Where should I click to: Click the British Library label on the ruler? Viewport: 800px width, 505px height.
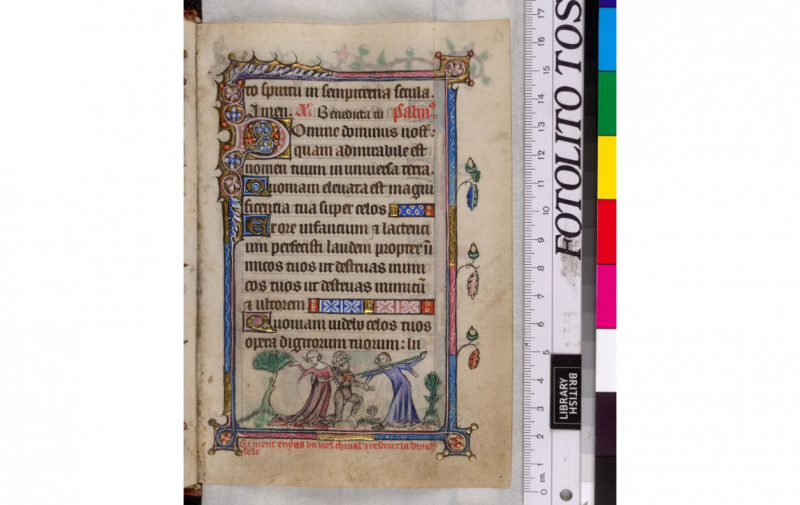coord(566,391)
